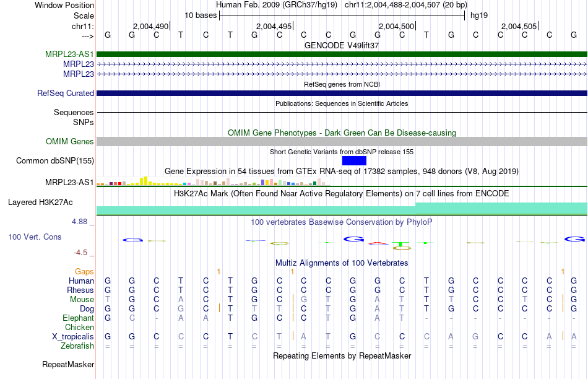Image resolution: width=588 pixels, height=379 pixels.
Task: Open Publications: Sequences in Scientific Articles title
Action: click(342, 103)
